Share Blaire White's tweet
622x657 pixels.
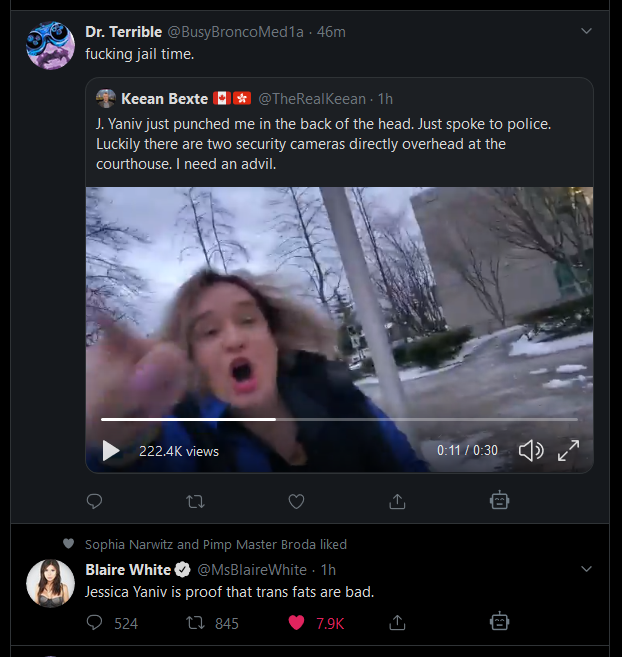(x=397, y=623)
